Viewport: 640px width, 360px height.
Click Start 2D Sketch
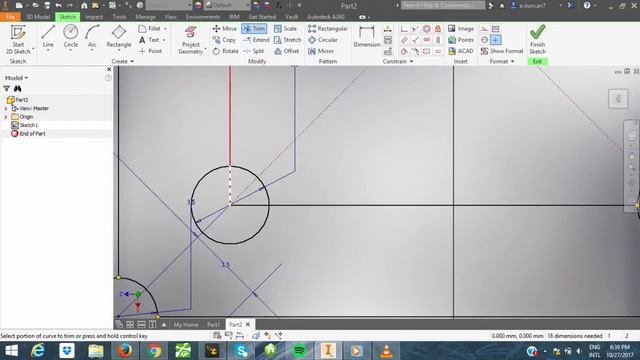18,39
